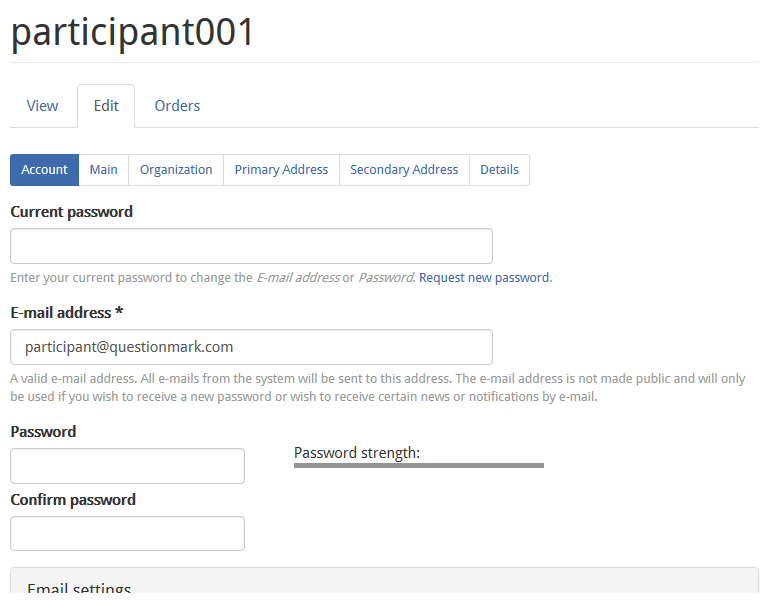Click the Confirm password label
Viewport: 770px width, 613px height.
coord(73,500)
